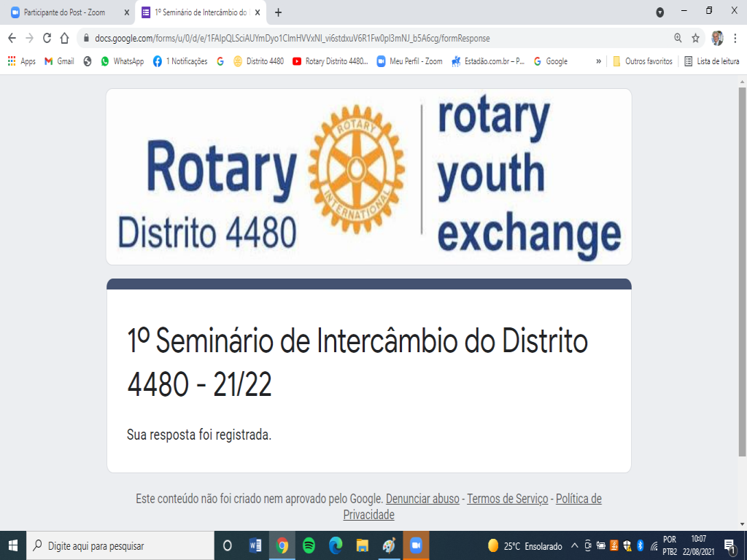Click the Denunciar abuso link
Screen dimensions: 747x560
pos(422,499)
